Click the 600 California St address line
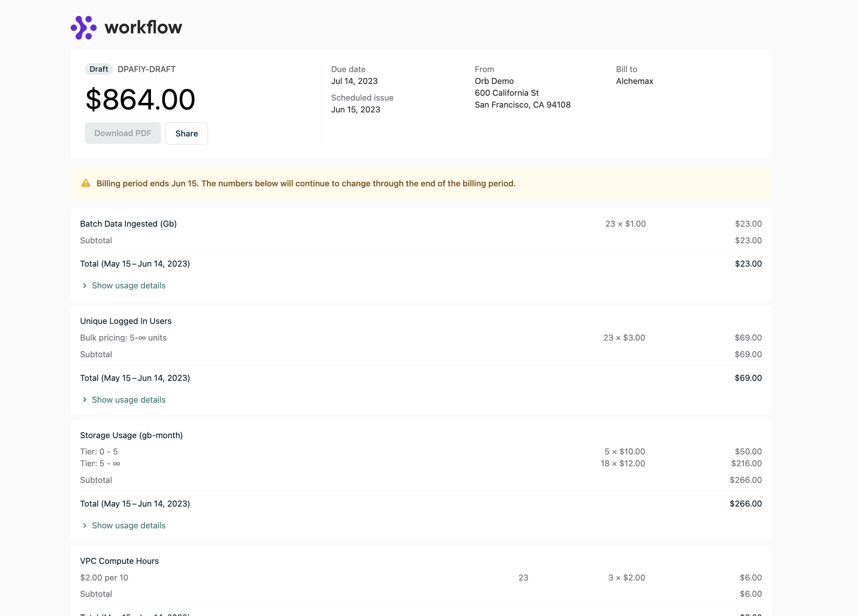Image resolution: width=857 pixels, height=616 pixels. tap(507, 93)
